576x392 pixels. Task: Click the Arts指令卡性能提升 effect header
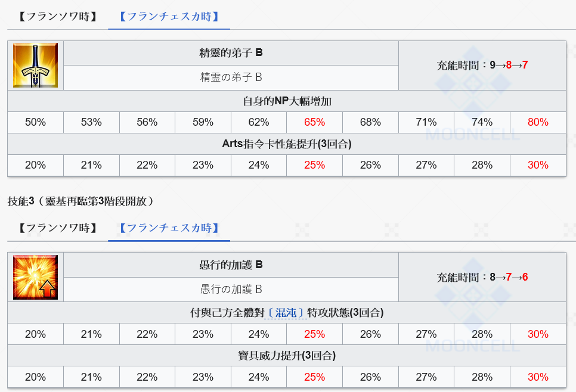click(287, 144)
